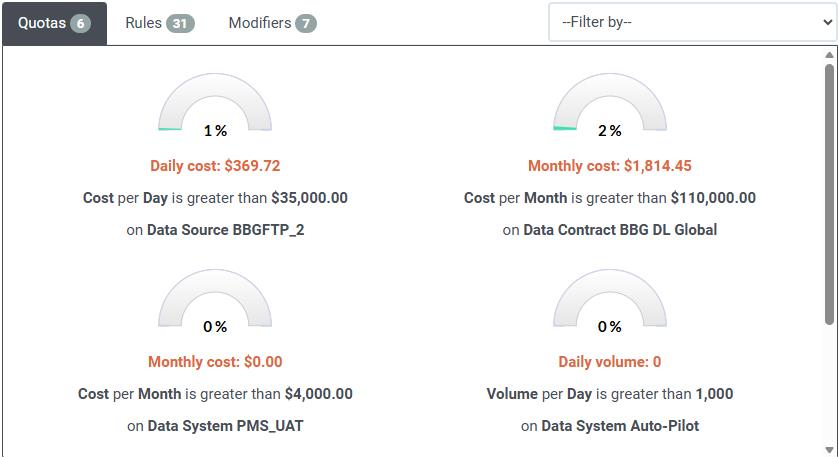Click the Modifiers count badge 7

[x=306, y=23]
